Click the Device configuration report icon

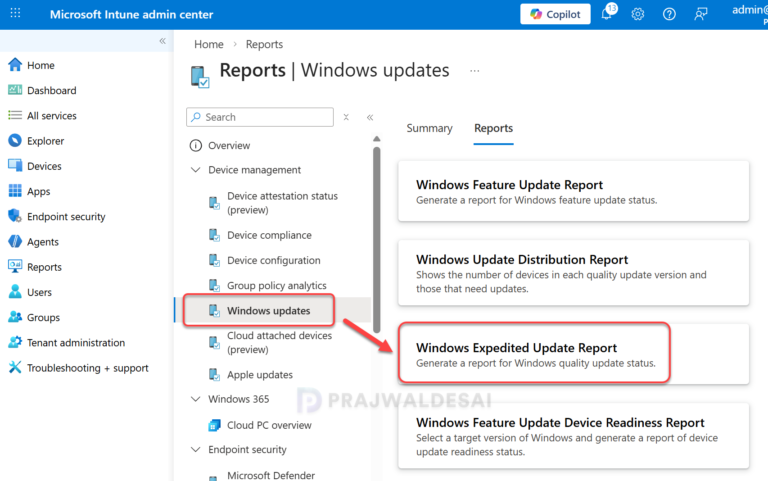click(x=214, y=260)
